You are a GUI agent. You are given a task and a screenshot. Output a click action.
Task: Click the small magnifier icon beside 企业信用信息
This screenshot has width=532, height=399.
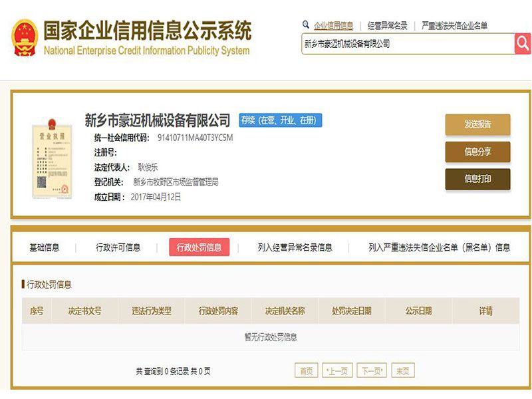point(306,25)
